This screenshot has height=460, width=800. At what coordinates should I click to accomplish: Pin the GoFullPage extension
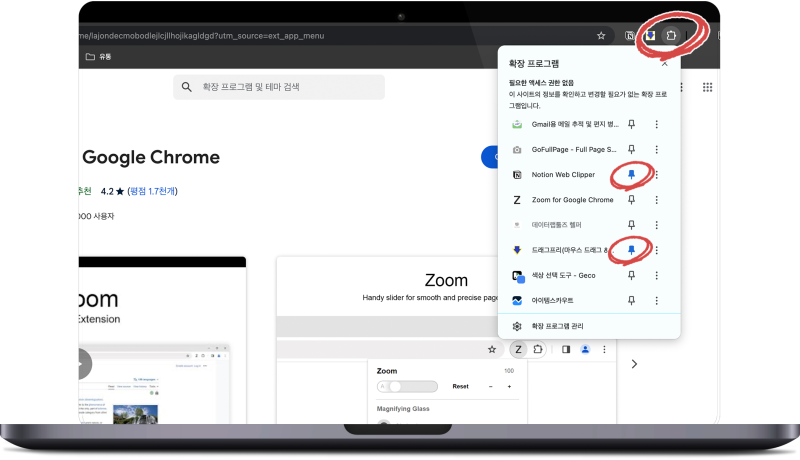point(631,149)
